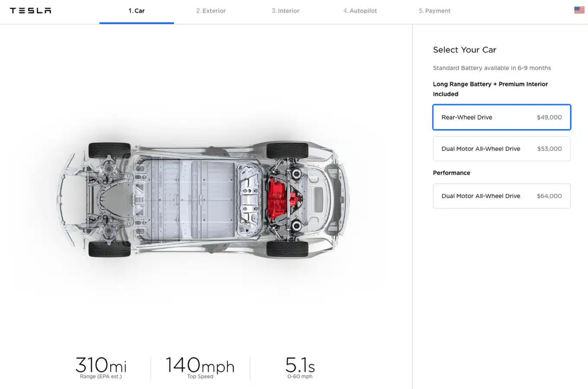Screen dimensions: 588x389
Task: Click the blue active tab underline indicator
Action: pos(137,22)
